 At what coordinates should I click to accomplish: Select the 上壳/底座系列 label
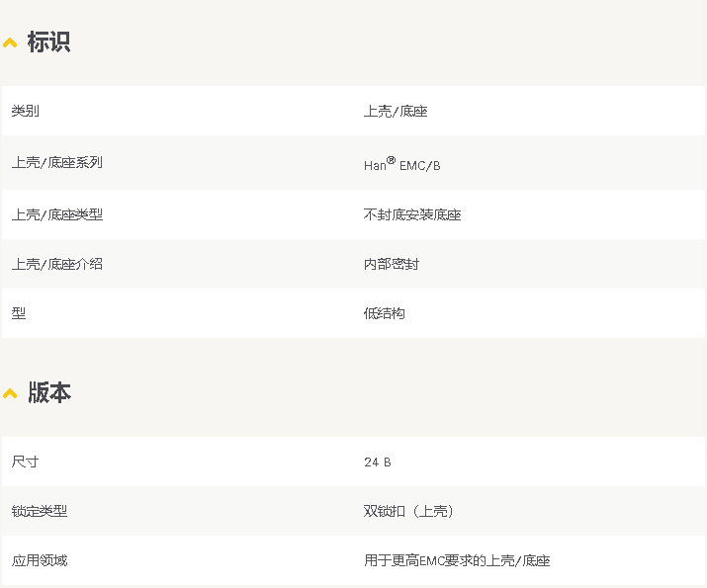point(57,162)
